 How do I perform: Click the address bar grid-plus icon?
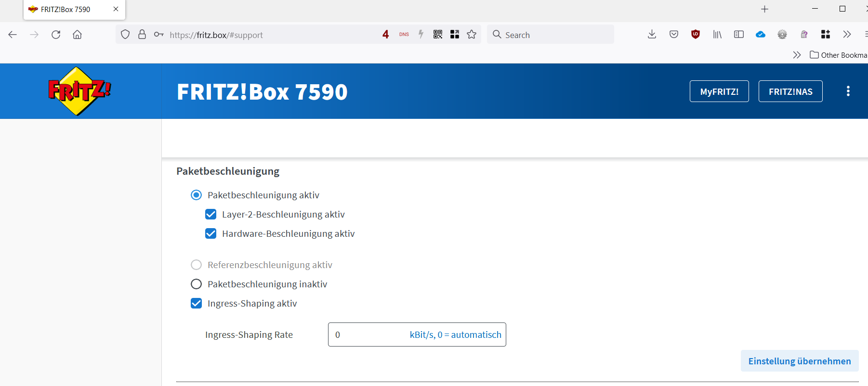point(455,34)
